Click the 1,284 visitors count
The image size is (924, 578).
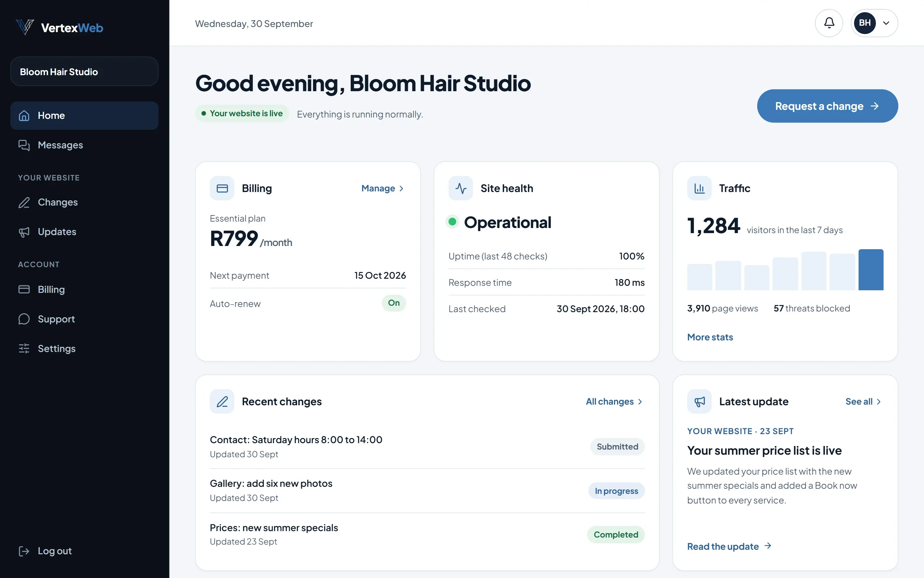[713, 225]
